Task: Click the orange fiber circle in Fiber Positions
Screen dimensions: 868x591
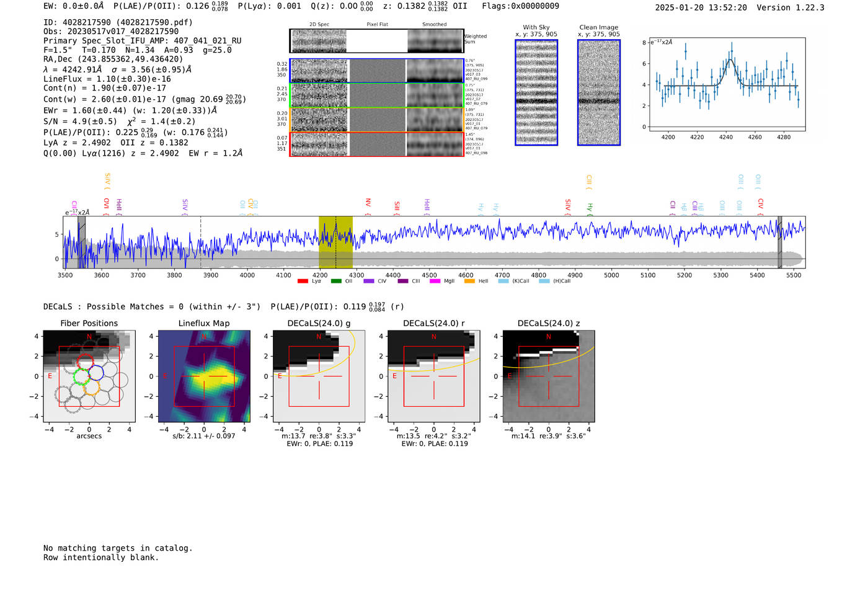Action: tap(91, 388)
